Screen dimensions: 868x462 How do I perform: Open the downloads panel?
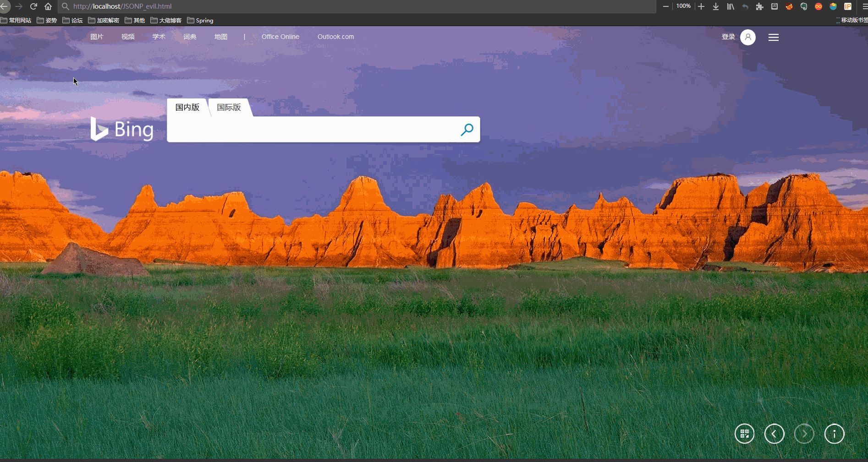pyautogui.click(x=716, y=6)
